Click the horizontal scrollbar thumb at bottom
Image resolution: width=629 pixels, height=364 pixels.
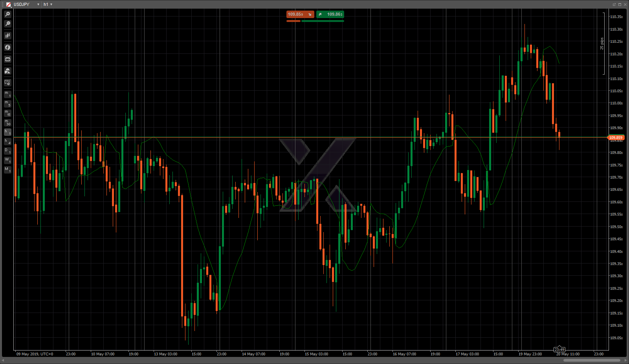[x=592, y=360]
